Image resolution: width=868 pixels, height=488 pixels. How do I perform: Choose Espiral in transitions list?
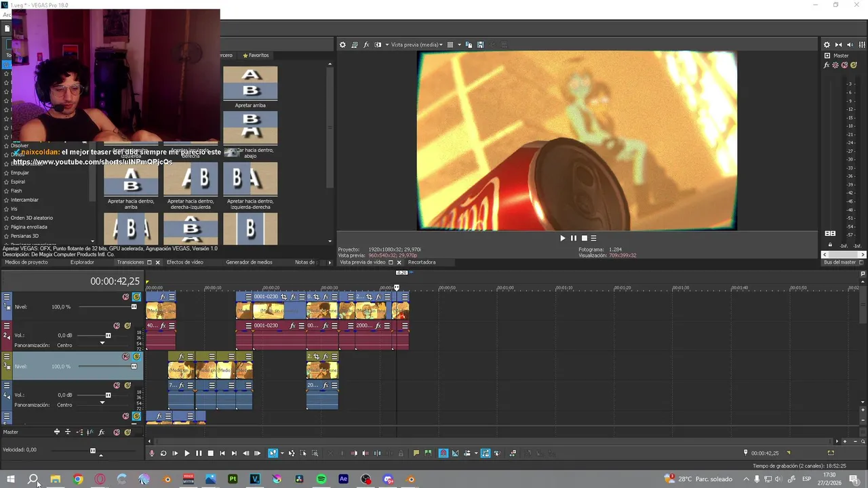pyautogui.click(x=18, y=182)
